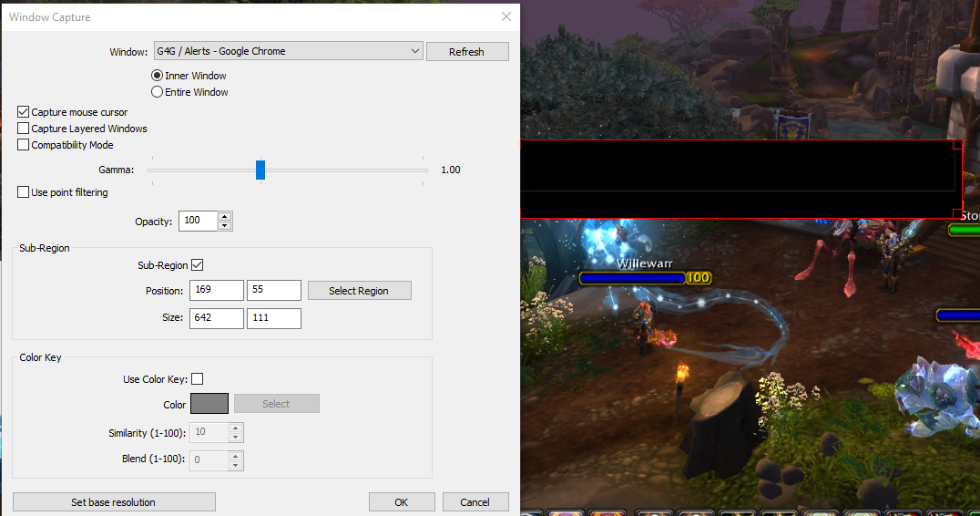Click the 100 level badge beside Willewarr
Image resolution: width=980 pixels, height=516 pixels.
coord(699,278)
